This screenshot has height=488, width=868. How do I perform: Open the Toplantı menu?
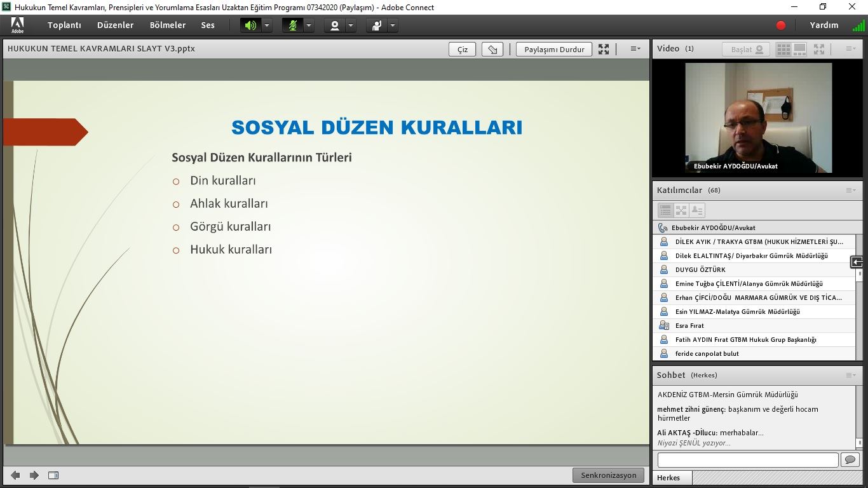64,25
